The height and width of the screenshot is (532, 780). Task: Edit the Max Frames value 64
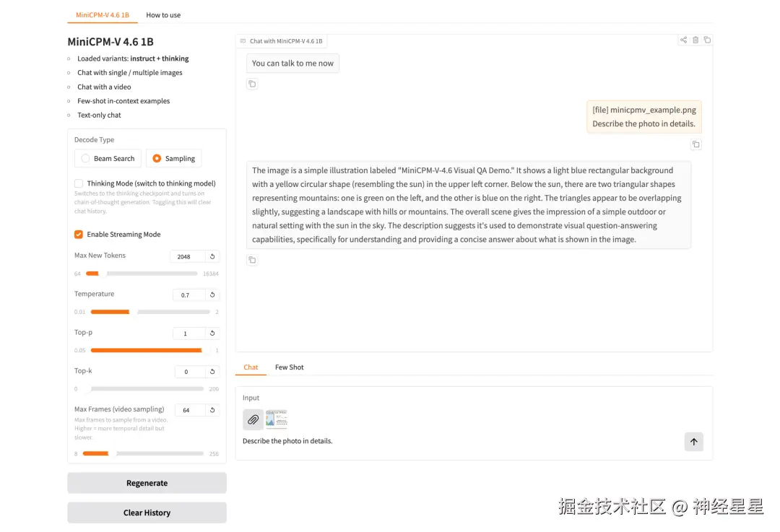(190, 410)
